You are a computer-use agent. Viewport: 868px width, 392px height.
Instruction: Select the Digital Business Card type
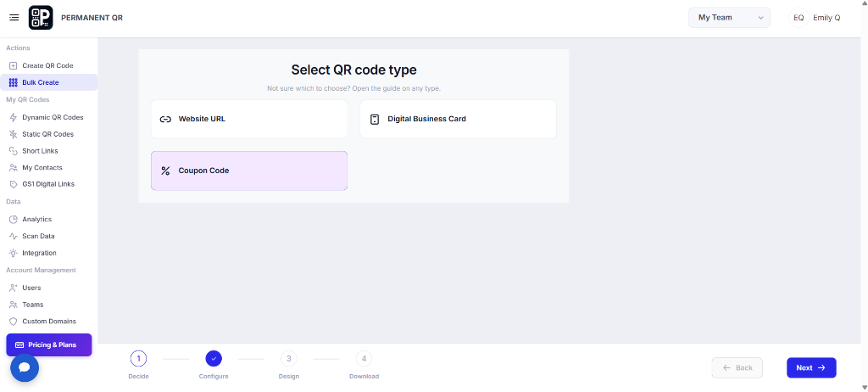pyautogui.click(x=458, y=119)
